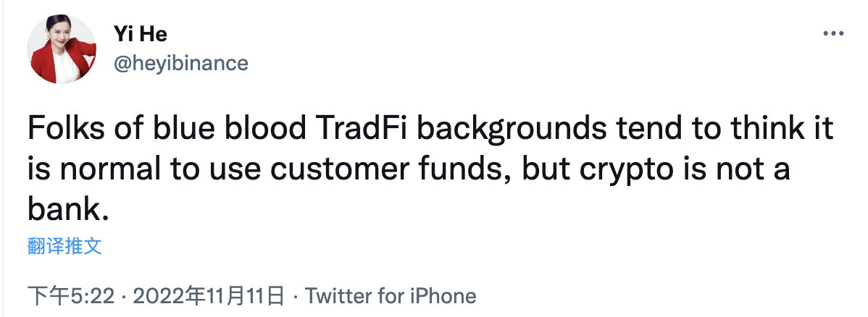Open the Yi He display name link

point(141,33)
